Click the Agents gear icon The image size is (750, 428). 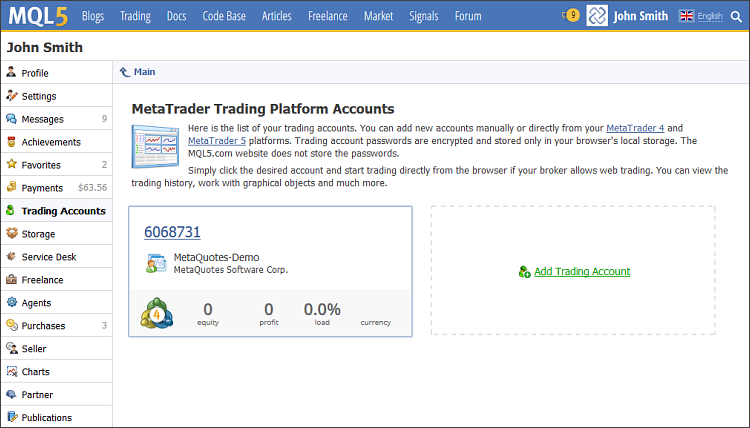tap(11, 302)
